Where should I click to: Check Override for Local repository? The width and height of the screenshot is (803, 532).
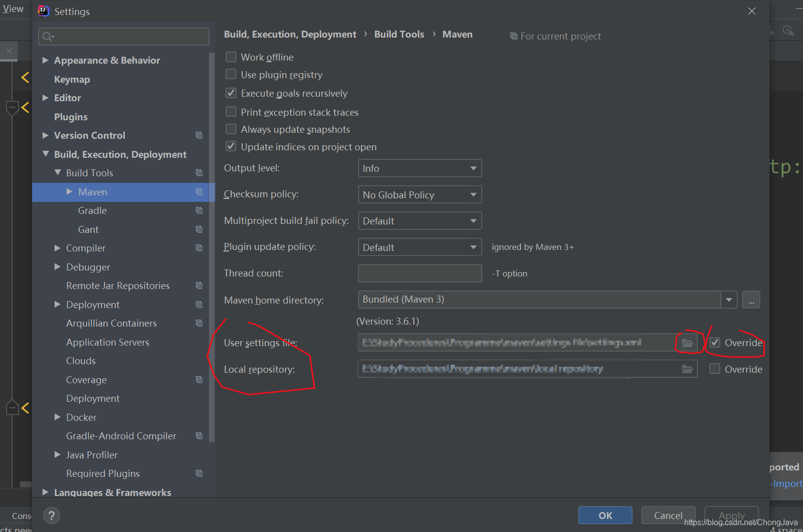(715, 369)
